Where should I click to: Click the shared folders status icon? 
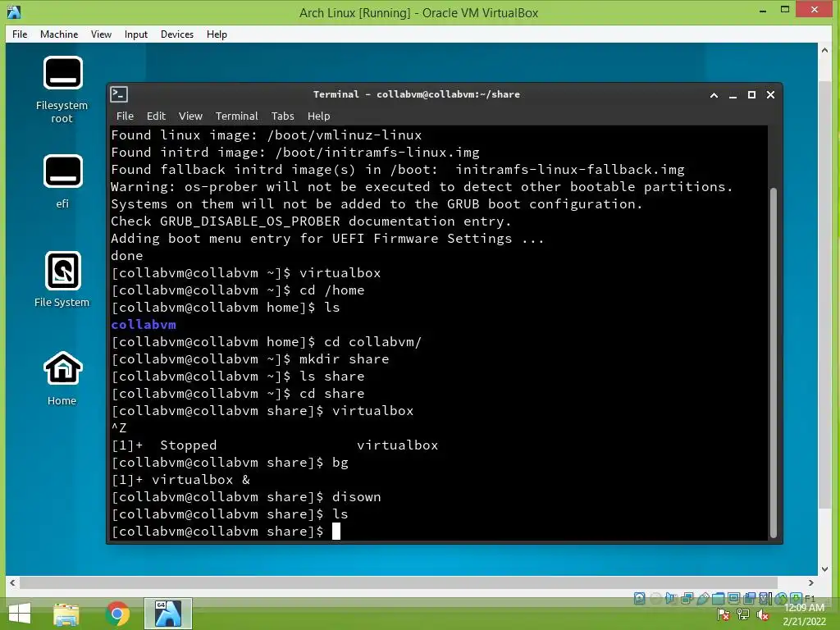click(x=719, y=598)
